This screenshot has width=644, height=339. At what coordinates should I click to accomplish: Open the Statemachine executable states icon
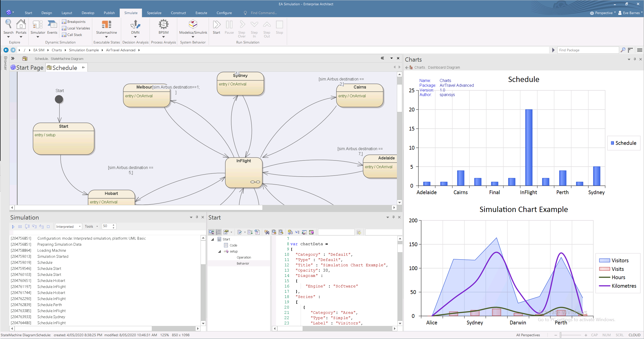coord(106,25)
